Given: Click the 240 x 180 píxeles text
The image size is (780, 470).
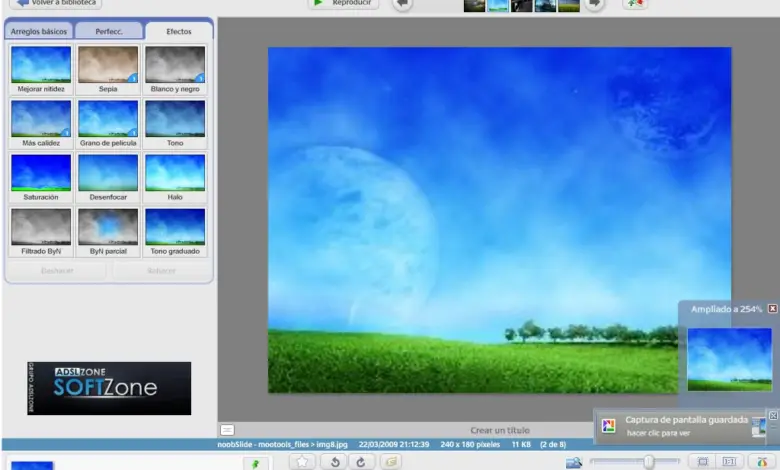Looking at the screenshot, I should click(x=470, y=444).
